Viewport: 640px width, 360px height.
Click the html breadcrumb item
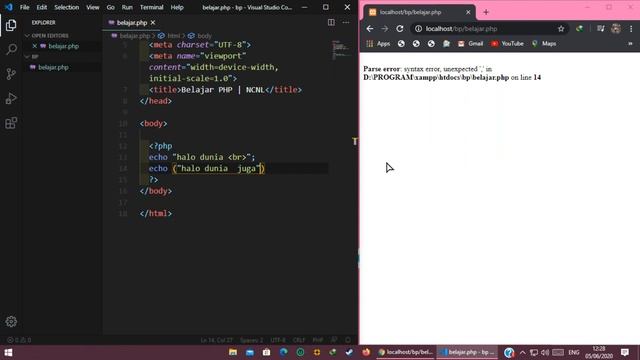[x=173, y=36]
